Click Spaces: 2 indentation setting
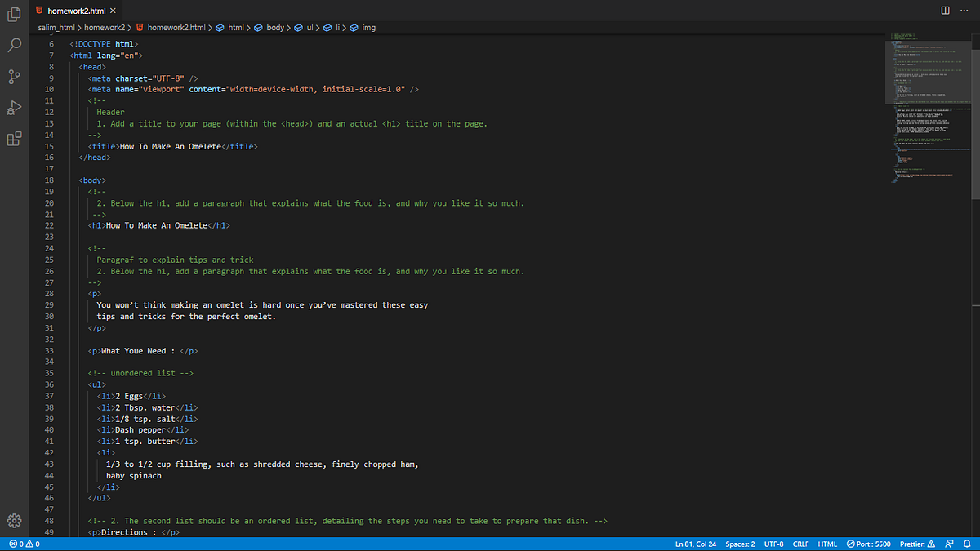The height and width of the screenshot is (551, 980). [x=739, y=544]
